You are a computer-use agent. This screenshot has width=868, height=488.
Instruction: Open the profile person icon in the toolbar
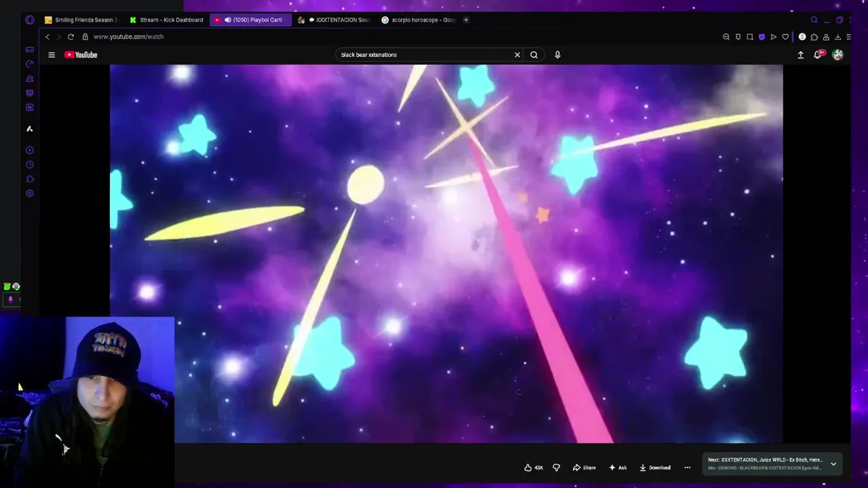point(826,37)
